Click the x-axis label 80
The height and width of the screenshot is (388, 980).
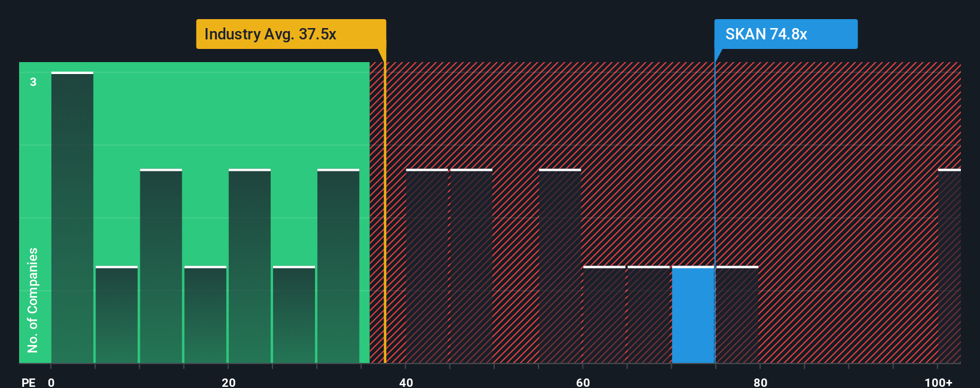coord(760,383)
